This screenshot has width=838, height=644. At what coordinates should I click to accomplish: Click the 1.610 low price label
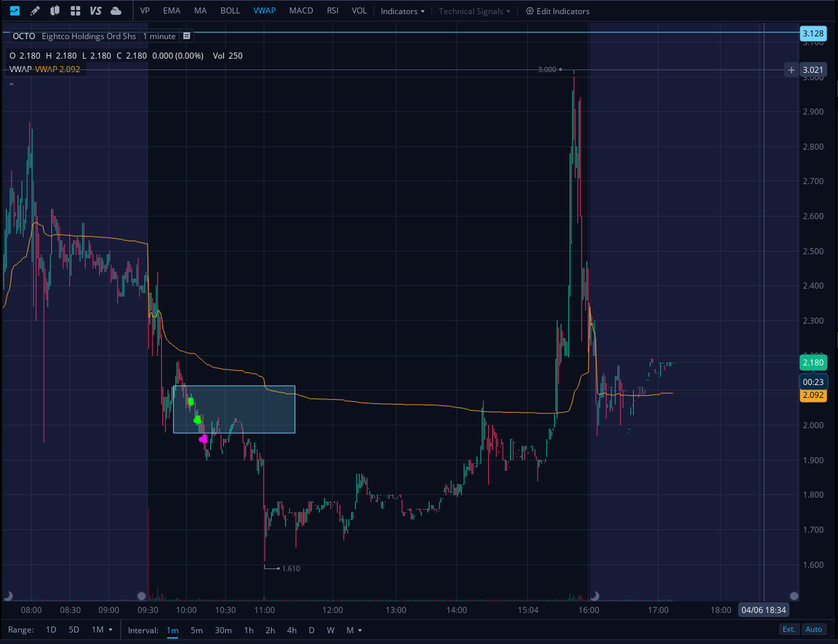tap(290, 569)
